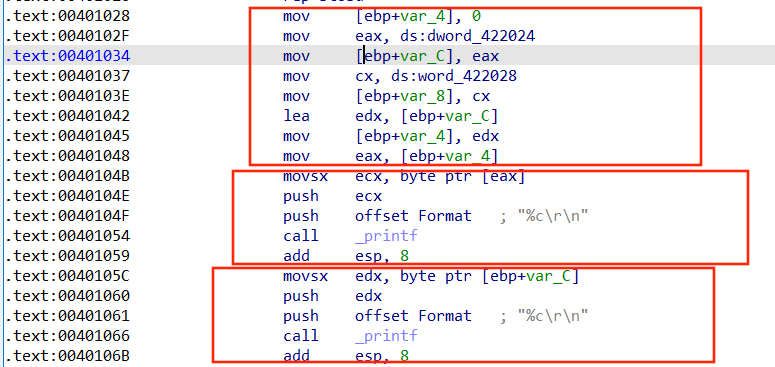Select address .text:00401028 line
775x367 pixels.
(x=68, y=16)
